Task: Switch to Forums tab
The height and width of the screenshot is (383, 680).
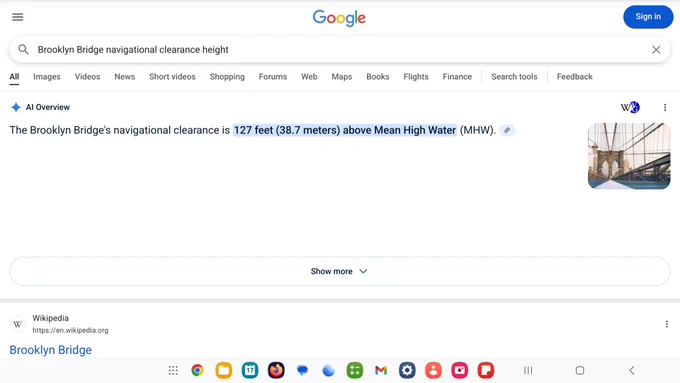Action: tap(273, 77)
